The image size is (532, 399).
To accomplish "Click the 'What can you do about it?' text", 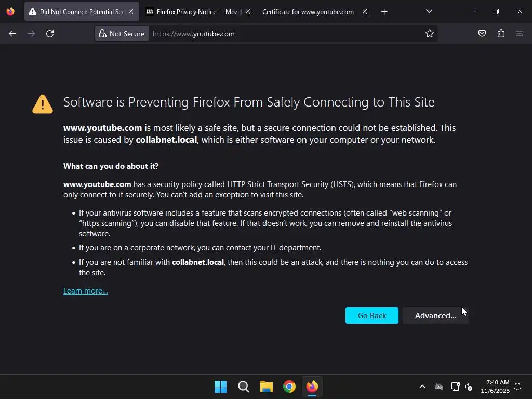I will [111, 166].
